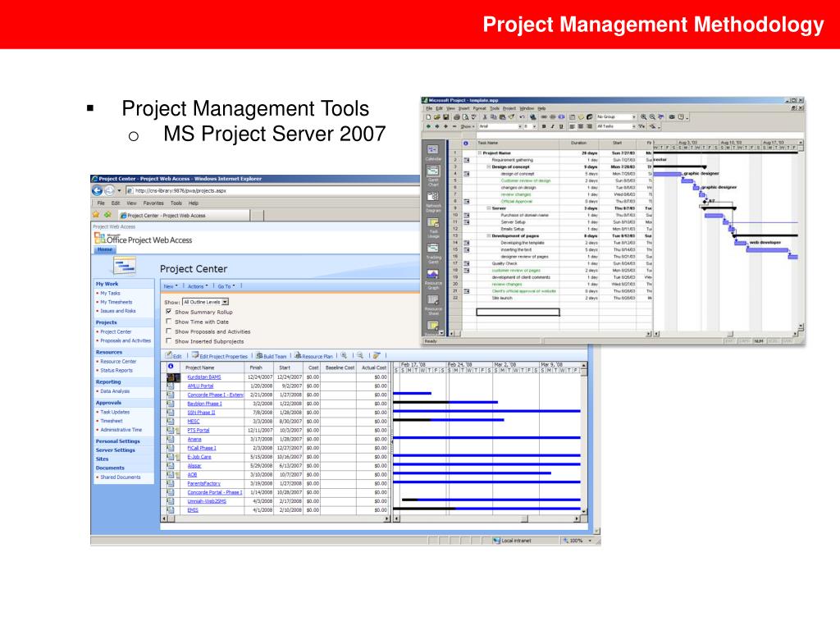Open the New dropdown menu in Project Center
Screen dimensions: 840x630
click(171, 286)
